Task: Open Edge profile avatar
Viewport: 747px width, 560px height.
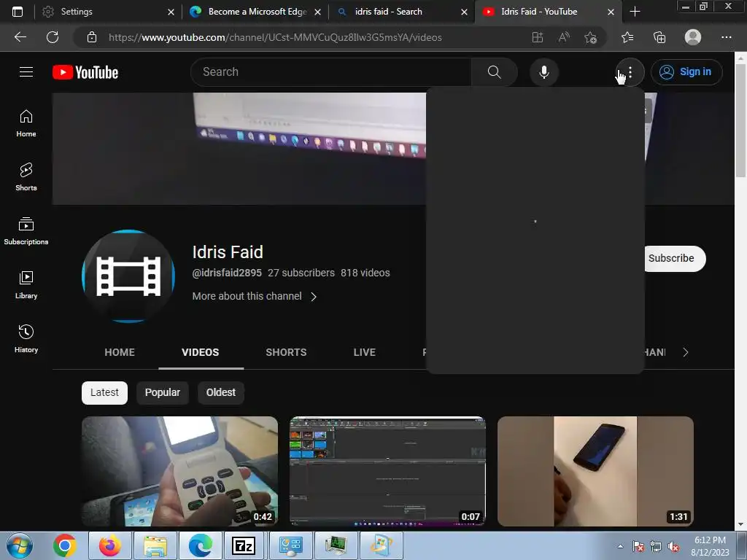Action: pyautogui.click(x=693, y=37)
